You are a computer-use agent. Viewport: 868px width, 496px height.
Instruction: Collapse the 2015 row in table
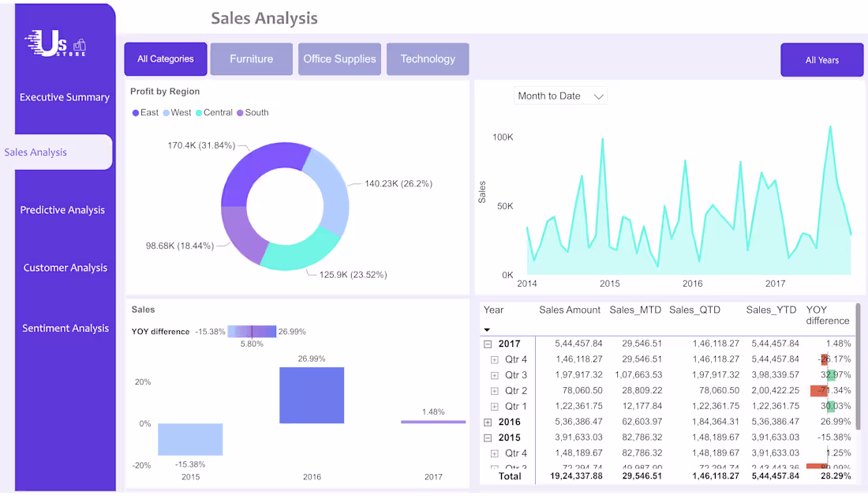488,438
